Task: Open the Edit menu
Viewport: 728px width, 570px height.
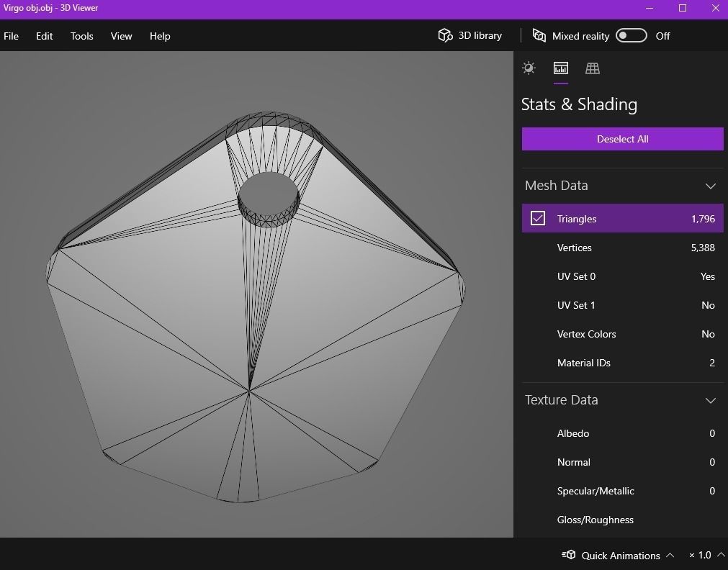Action: tap(44, 36)
